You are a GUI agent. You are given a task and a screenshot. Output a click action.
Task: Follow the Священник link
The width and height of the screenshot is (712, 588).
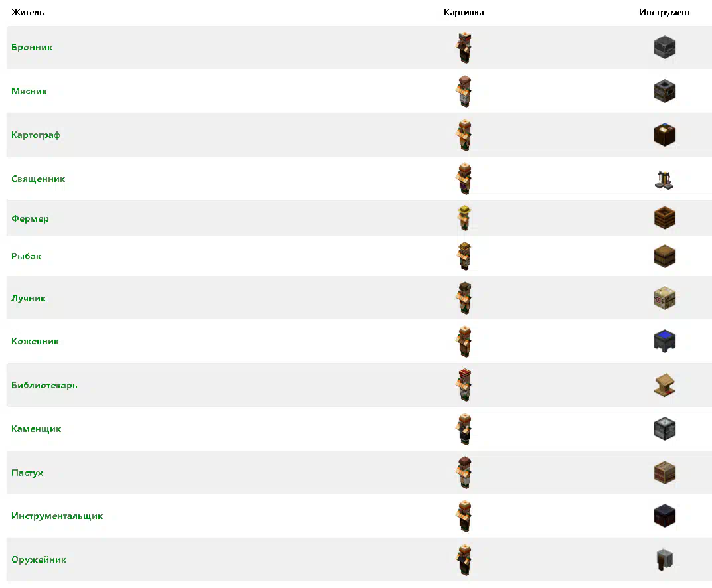[39, 179]
